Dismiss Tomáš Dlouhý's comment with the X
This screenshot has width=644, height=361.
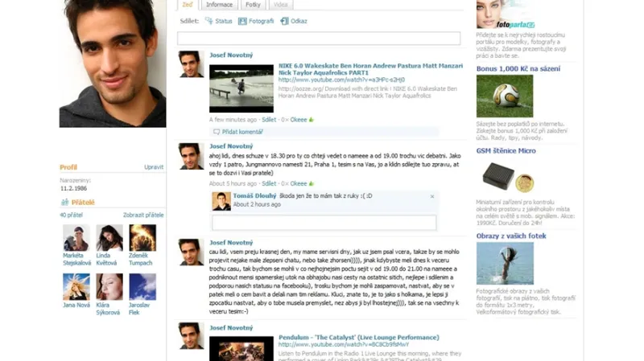[x=431, y=196]
